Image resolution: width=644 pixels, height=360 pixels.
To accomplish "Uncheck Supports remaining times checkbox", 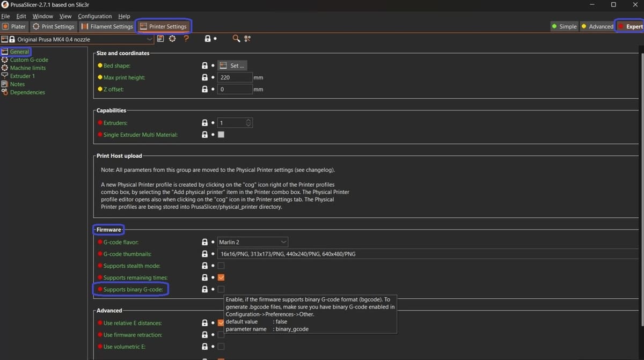I will click(221, 277).
